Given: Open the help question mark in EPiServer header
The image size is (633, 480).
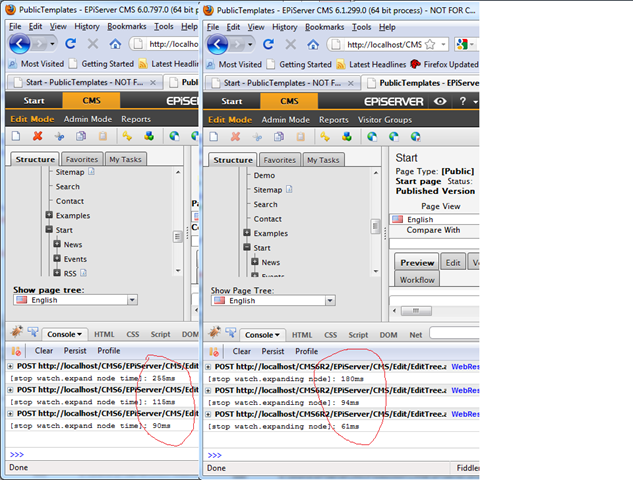Looking at the screenshot, I should coord(464,101).
